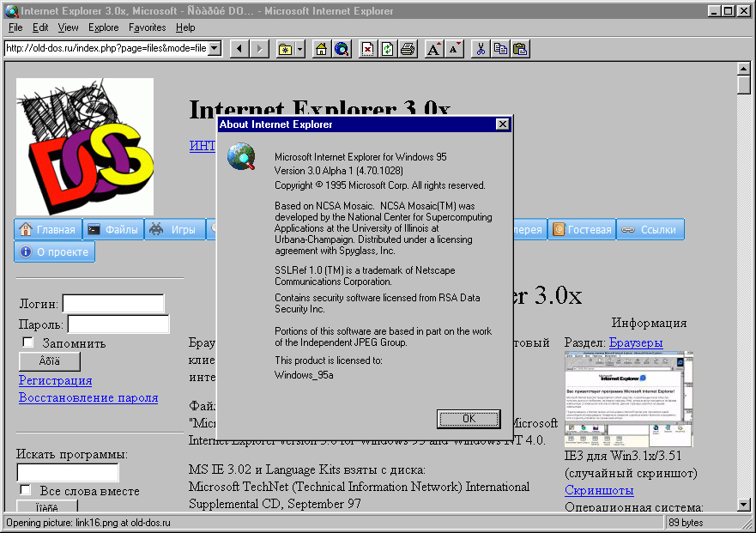Viewport: 756px width, 533px height.
Task: Click the globe icon in the About dialog
Action: tap(241, 156)
